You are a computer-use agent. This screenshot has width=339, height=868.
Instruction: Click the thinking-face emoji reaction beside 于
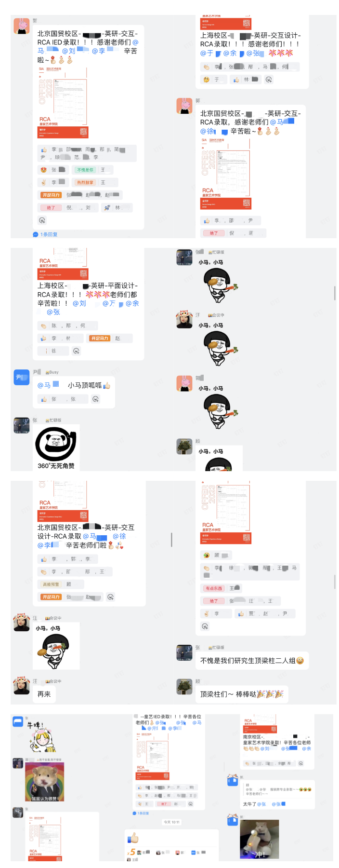coord(206,80)
